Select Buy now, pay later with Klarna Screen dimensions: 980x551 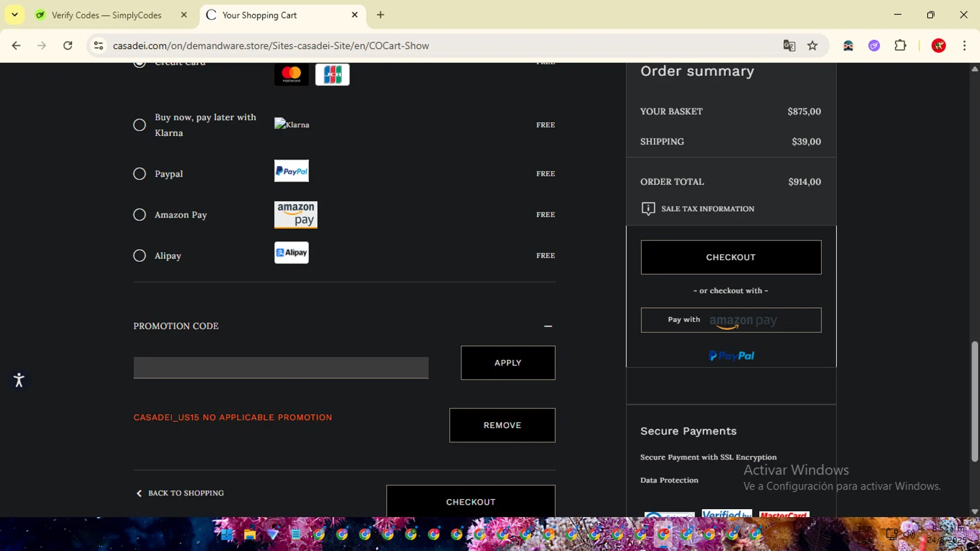coord(140,125)
